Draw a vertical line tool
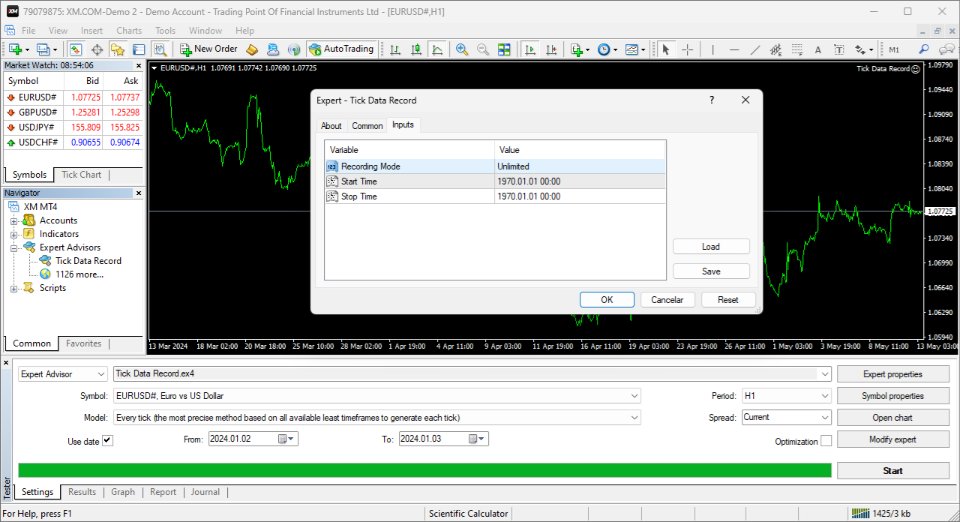 pos(713,50)
